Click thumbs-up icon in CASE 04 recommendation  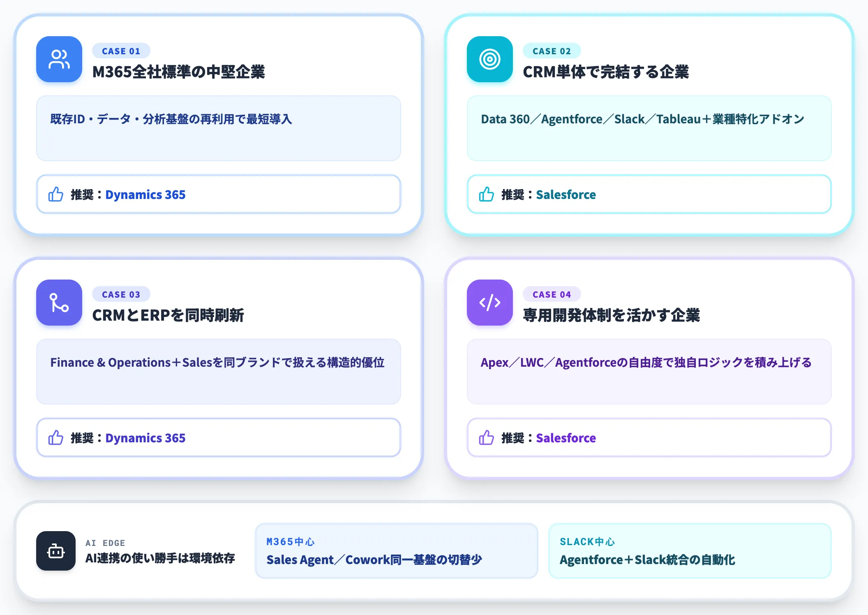click(x=487, y=437)
